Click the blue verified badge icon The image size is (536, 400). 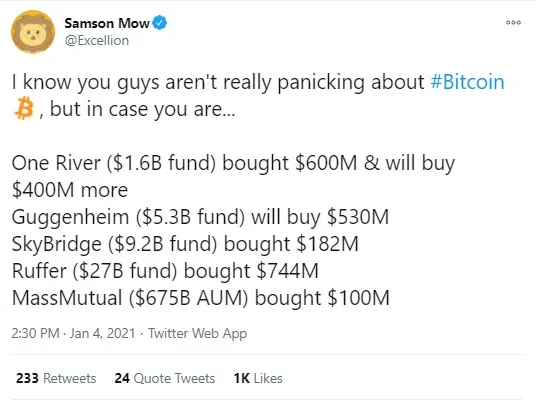tap(159, 23)
